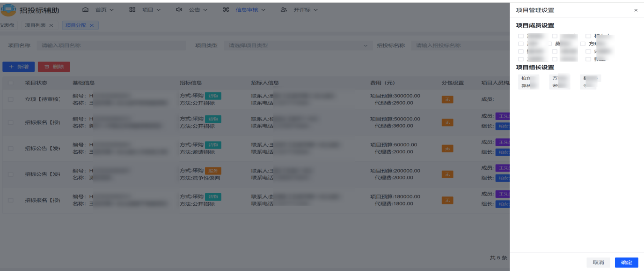644x271 pixels.
Task: Expand the 首页 menu chevron
Action: coord(111,10)
